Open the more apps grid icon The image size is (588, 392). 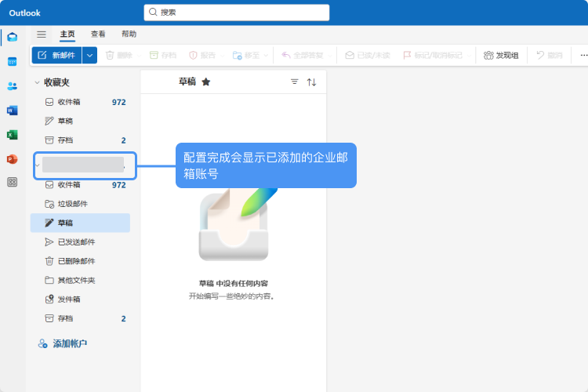click(12, 182)
